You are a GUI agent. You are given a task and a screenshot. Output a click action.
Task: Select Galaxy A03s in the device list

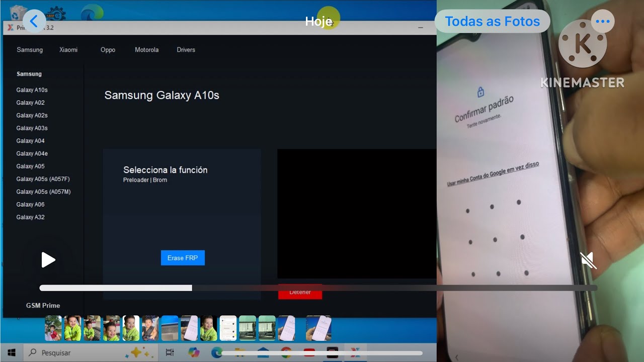(32, 128)
